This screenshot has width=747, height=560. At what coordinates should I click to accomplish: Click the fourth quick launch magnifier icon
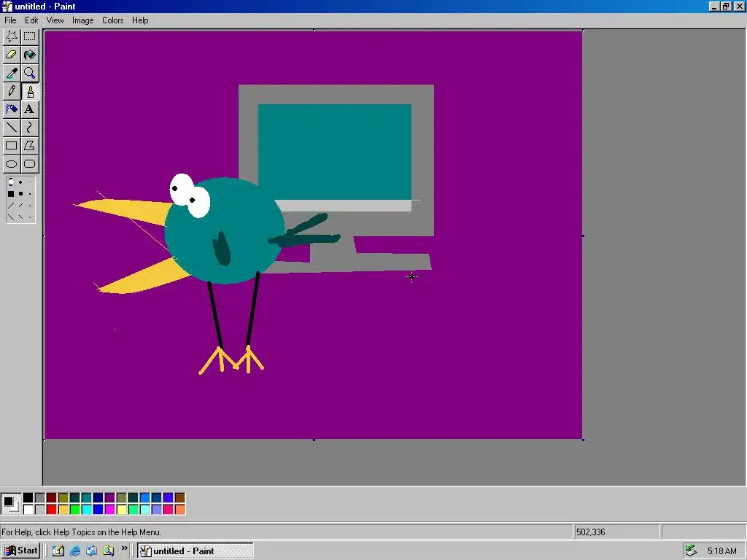(x=108, y=551)
